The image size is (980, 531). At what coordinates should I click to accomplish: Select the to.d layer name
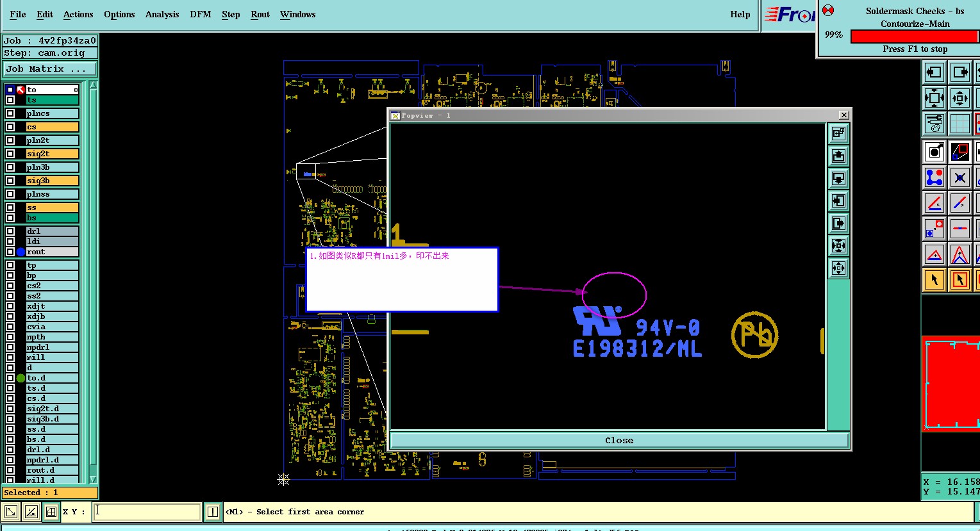tap(52, 378)
